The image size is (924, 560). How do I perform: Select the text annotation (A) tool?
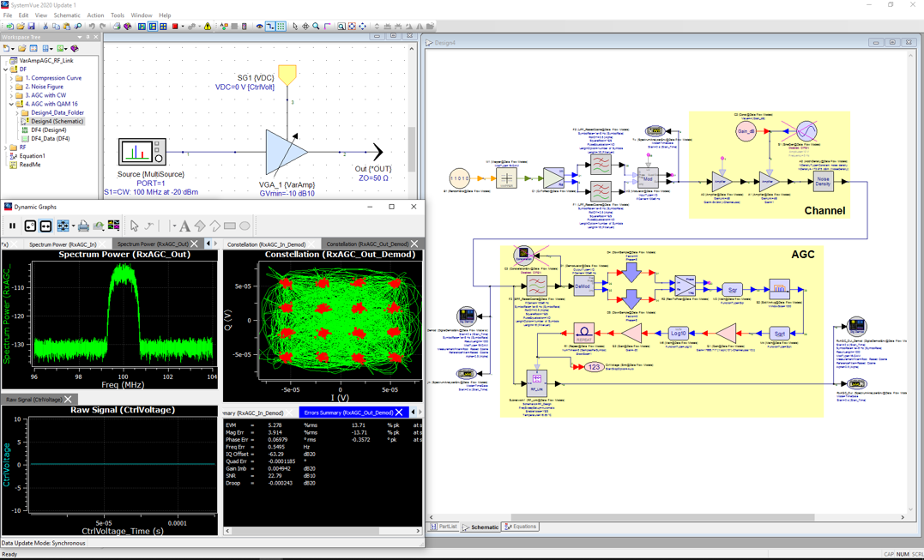185,226
